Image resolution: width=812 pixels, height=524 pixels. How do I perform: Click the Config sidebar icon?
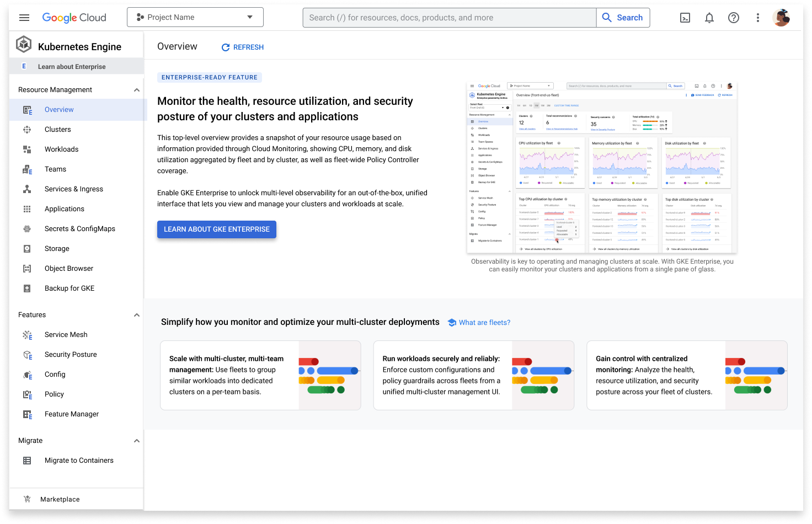pos(27,375)
